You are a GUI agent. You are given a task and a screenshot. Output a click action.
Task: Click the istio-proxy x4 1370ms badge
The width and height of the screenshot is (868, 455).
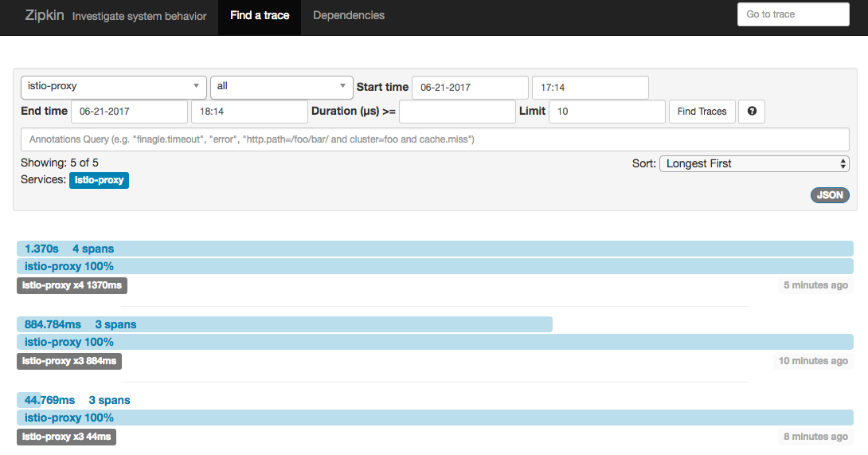pos(72,285)
